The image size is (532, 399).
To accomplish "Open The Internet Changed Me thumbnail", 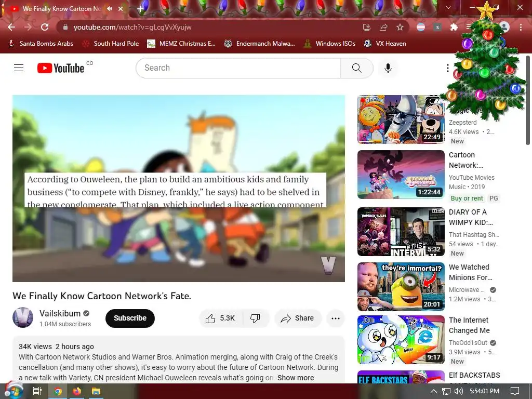I will pyautogui.click(x=401, y=340).
